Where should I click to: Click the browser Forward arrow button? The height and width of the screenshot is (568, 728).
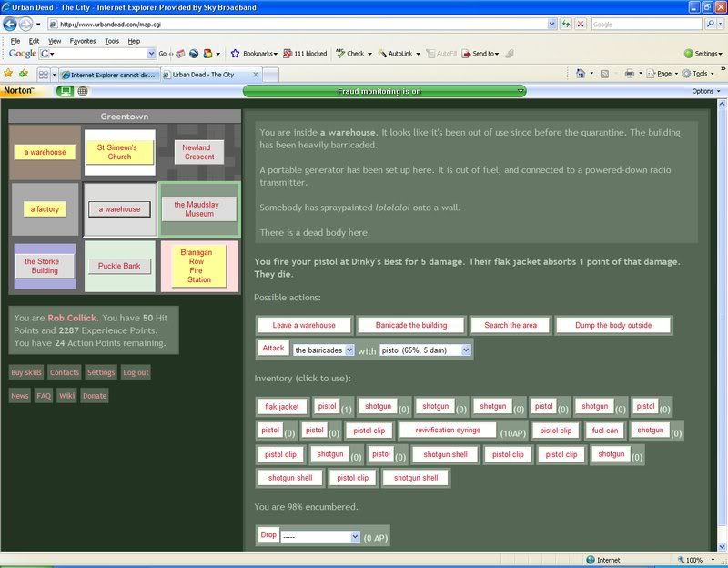(25, 24)
